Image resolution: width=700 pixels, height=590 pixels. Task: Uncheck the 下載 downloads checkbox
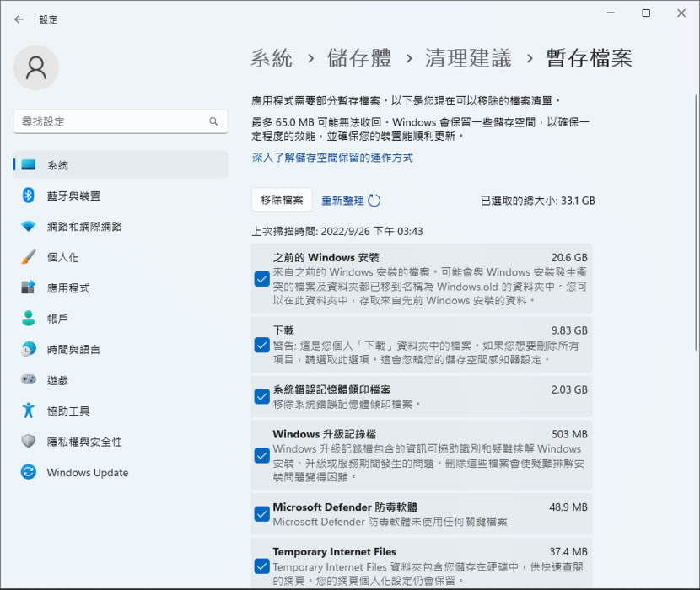point(261,345)
